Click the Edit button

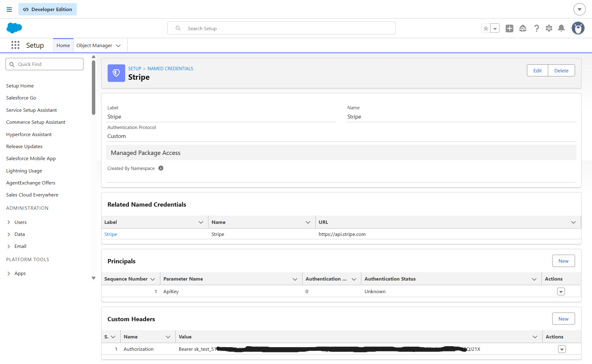(x=537, y=71)
